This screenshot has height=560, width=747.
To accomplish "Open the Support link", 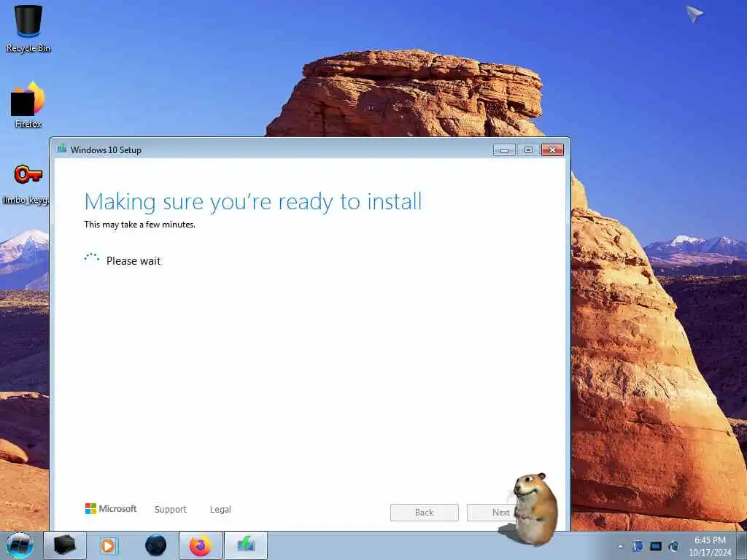I will pos(171,510).
